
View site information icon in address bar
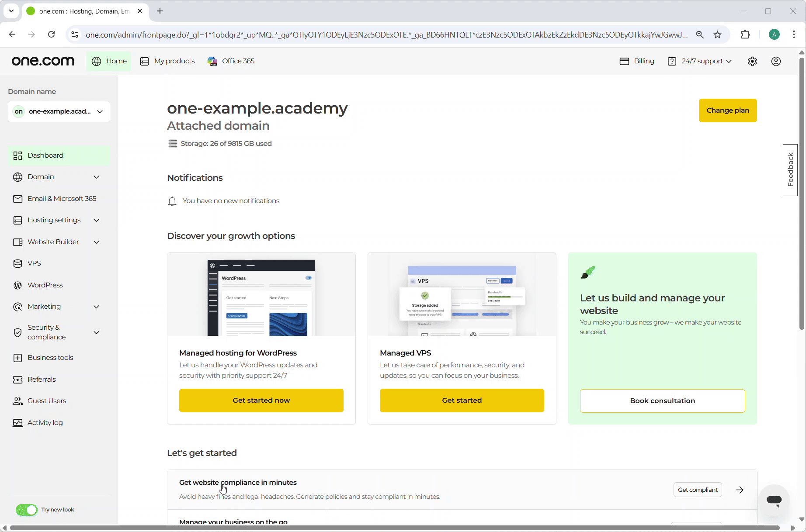(75, 35)
